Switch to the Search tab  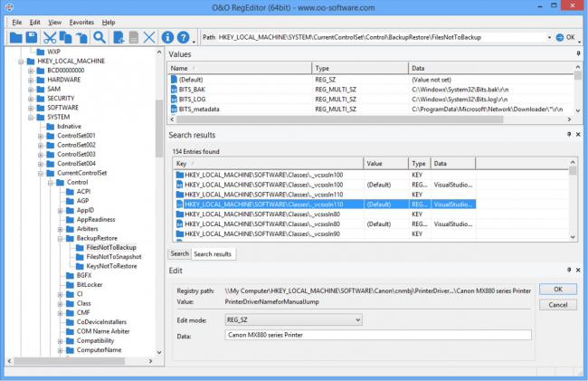click(x=180, y=254)
